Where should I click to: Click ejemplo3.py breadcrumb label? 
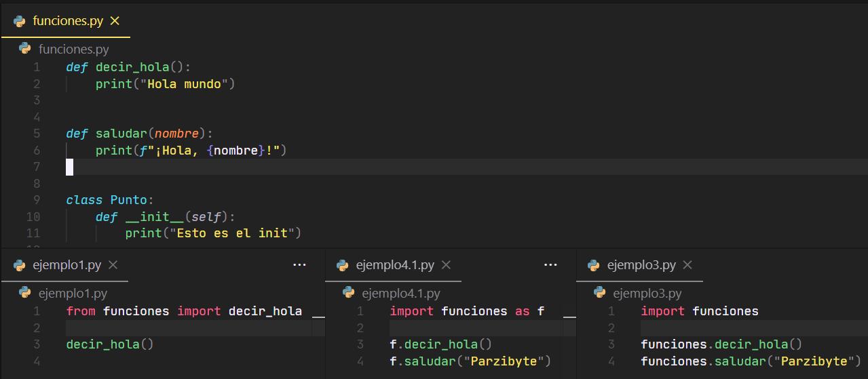647,293
